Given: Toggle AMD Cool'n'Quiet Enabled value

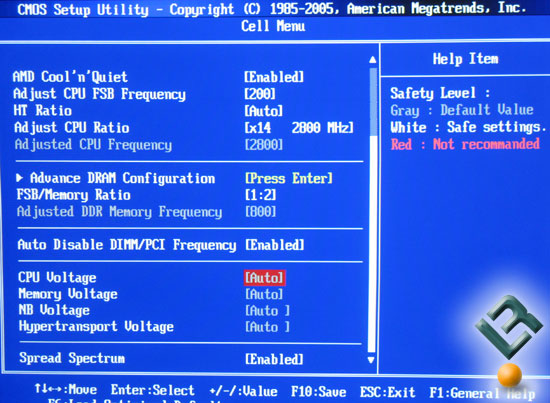Looking at the screenshot, I should (274, 77).
